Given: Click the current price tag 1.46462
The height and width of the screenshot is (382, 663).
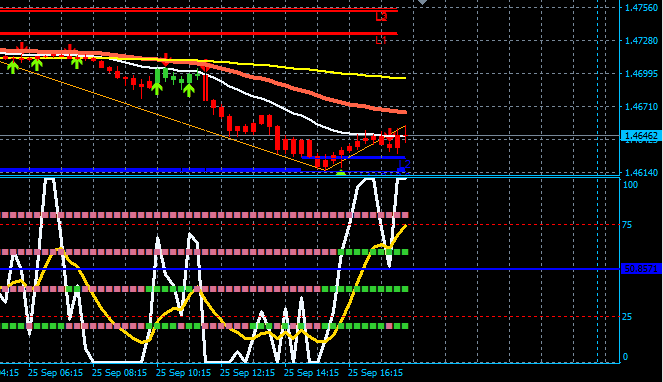Looking at the screenshot, I should pos(641,136).
